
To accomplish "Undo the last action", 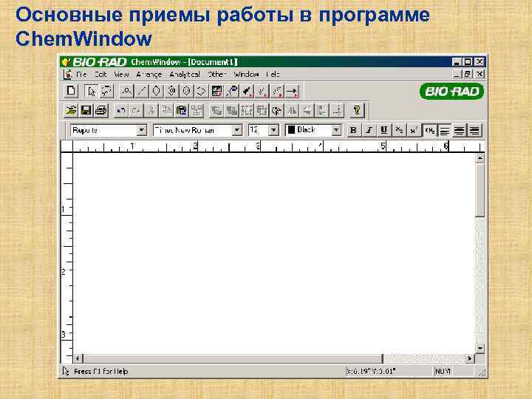I will [x=121, y=111].
